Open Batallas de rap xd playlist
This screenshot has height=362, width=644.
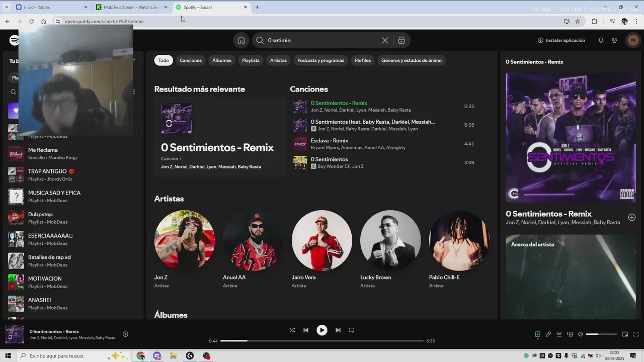(x=72, y=261)
